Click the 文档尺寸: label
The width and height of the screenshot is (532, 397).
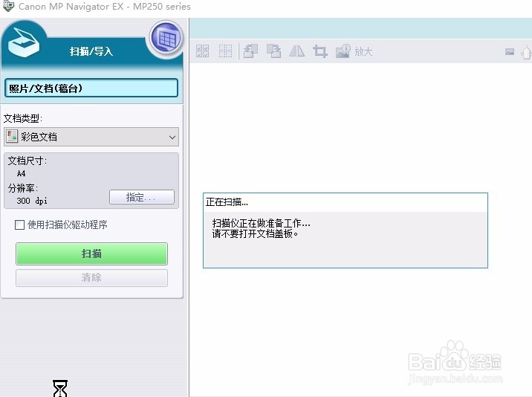(27, 161)
